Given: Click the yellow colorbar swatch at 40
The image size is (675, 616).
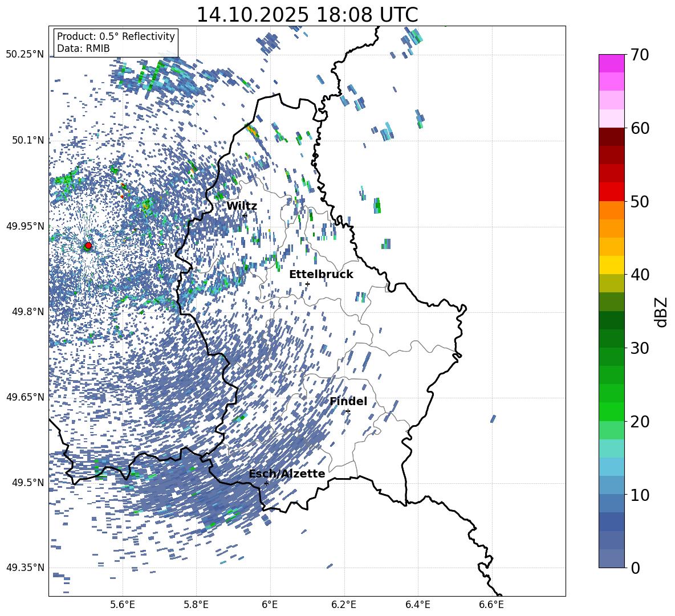Looking at the screenshot, I should pyautogui.click(x=612, y=264).
